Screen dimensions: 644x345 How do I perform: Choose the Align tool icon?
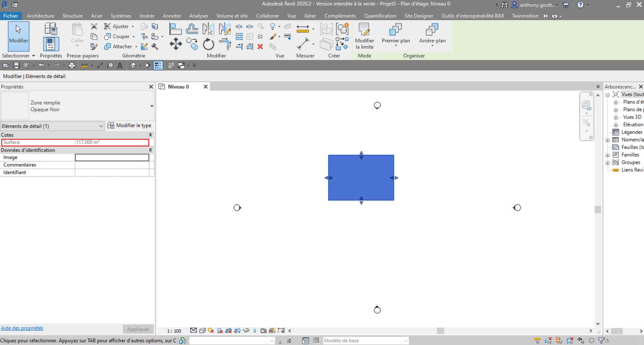point(175,29)
